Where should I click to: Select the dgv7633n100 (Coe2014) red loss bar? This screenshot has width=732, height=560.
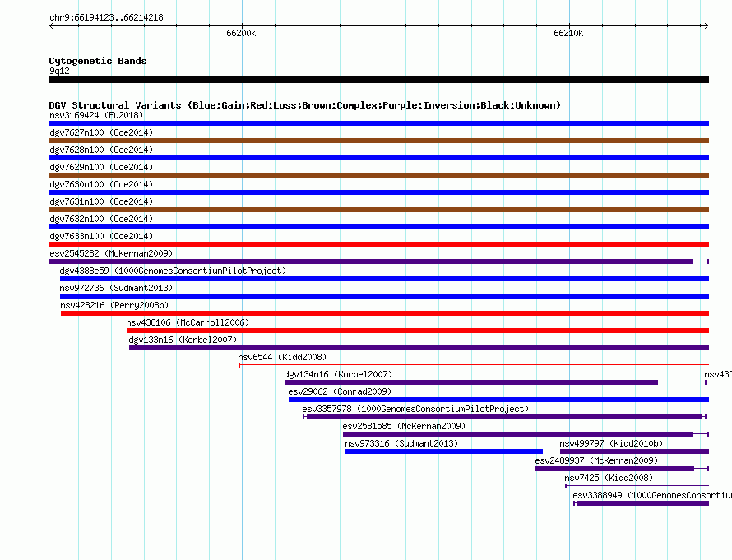pos(378,244)
